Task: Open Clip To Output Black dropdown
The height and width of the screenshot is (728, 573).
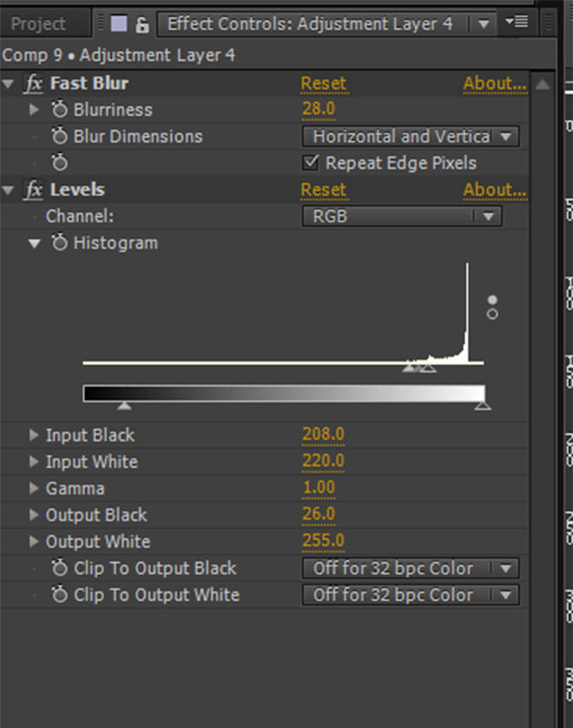Action: pos(410,568)
